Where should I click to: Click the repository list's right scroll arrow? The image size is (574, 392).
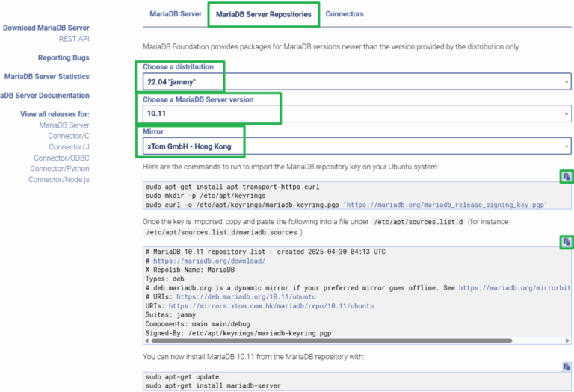(567, 340)
